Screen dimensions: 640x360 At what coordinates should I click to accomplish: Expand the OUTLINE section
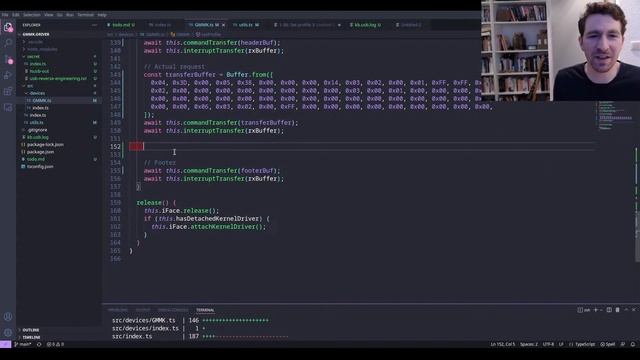[31, 330]
